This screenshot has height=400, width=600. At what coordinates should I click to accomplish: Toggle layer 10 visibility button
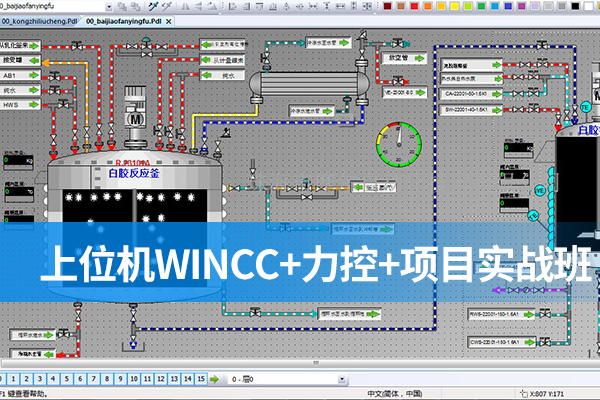134,379
